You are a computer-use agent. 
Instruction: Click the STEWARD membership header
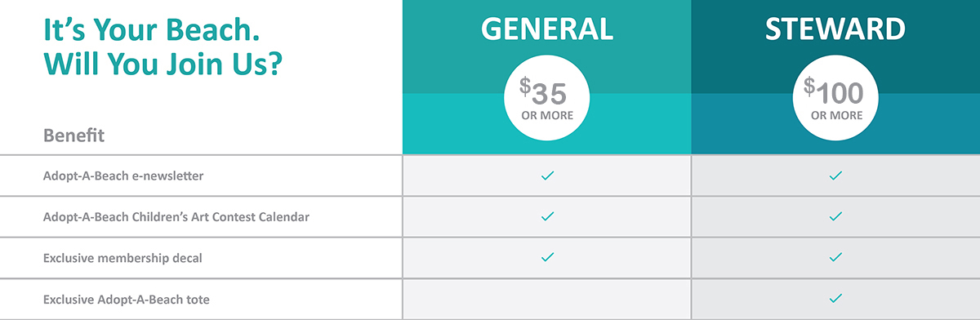coord(835,29)
